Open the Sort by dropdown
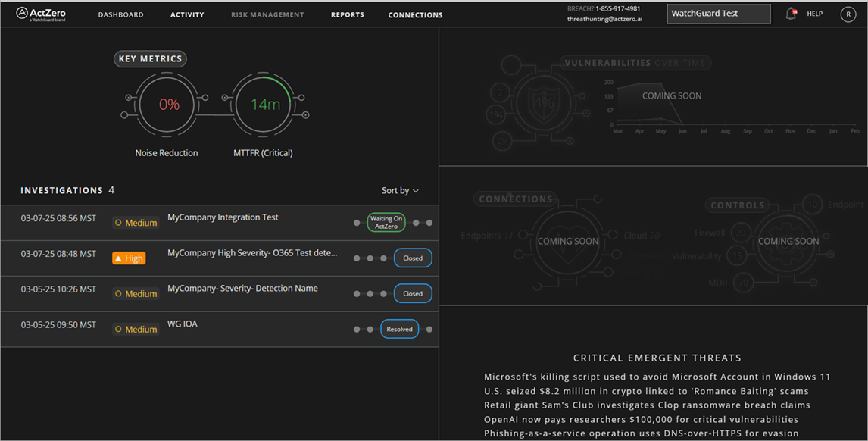868x441 pixels. point(400,190)
